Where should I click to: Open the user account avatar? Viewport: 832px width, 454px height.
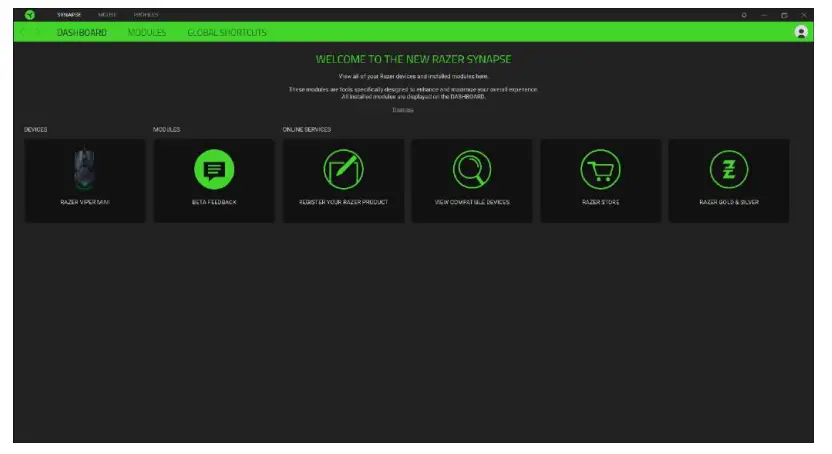[801, 32]
